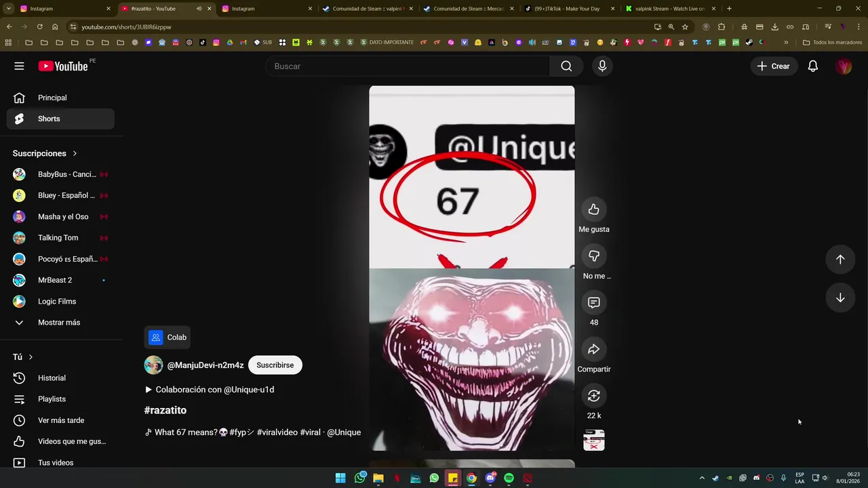
Task: Open Spotify from the taskbar
Action: 509,479
